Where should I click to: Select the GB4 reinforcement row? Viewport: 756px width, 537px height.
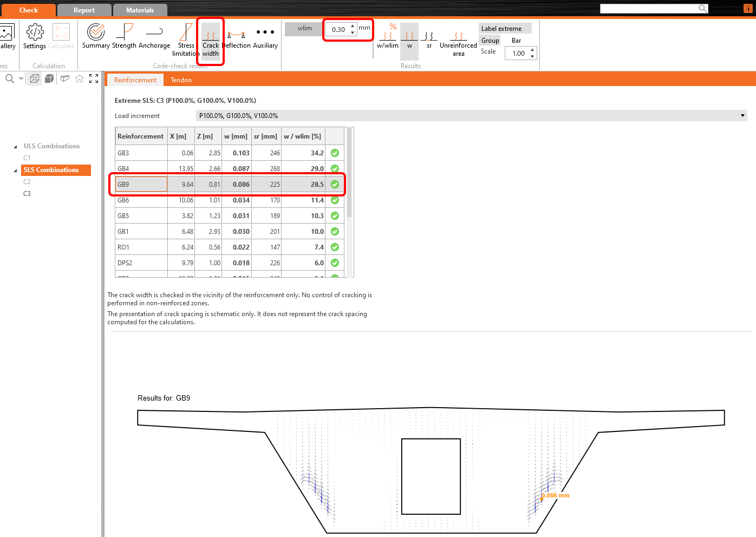(230, 169)
